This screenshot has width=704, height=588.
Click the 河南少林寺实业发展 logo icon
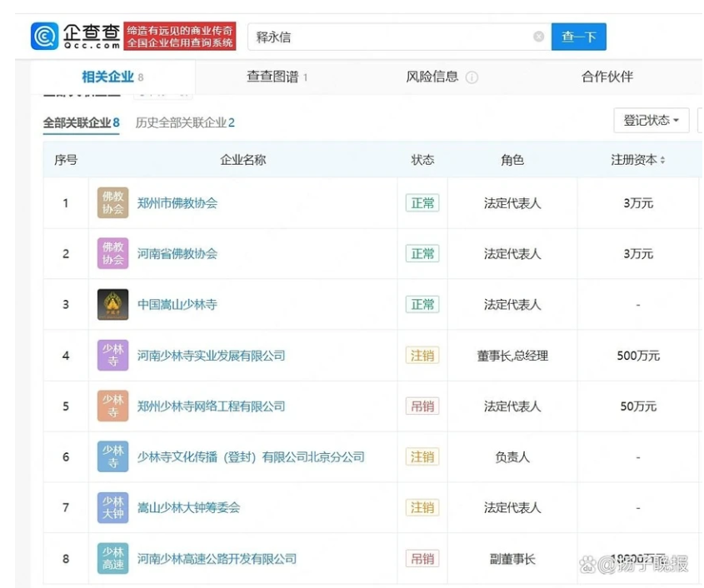pos(112,356)
